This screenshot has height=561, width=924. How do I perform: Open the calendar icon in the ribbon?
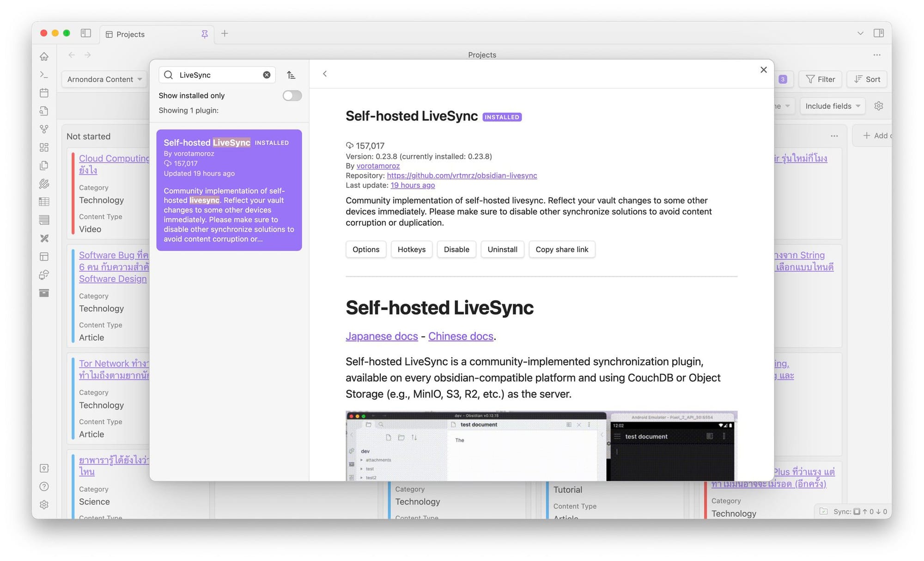[x=44, y=93]
